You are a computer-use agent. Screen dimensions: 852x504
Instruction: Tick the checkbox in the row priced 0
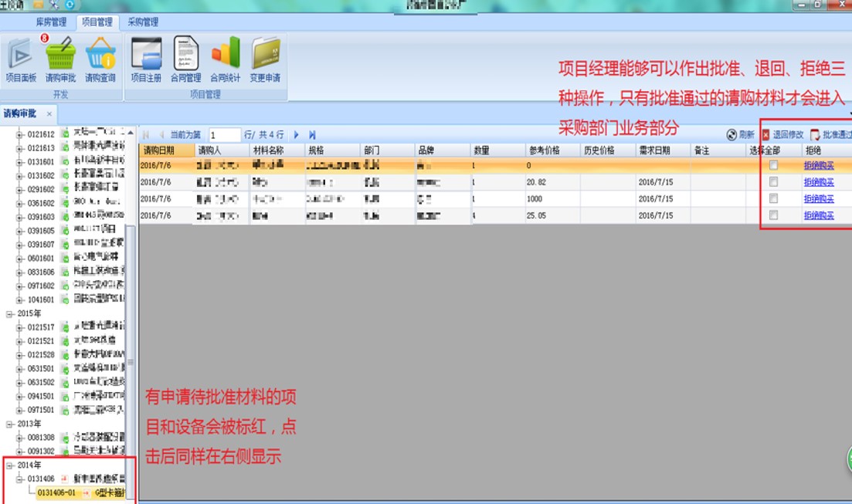pyautogui.click(x=773, y=165)
